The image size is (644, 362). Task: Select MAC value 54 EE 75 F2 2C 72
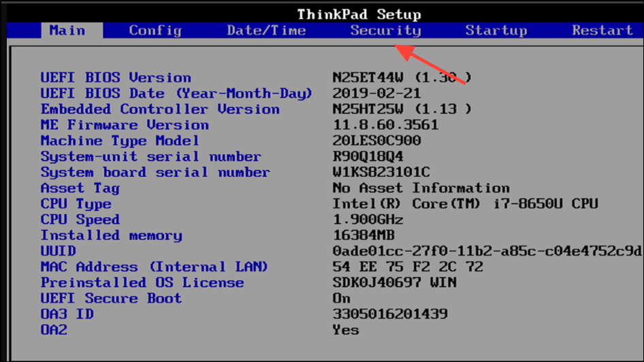[x=408, y=267]
